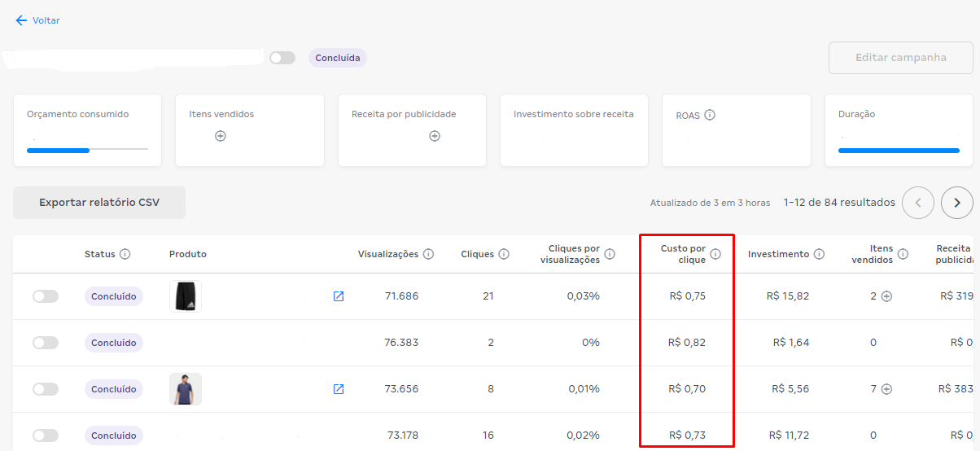Click the Orçamento consumido progress bar
The height and width of the screenshot is (451, 980).
[x=87, y=150]
